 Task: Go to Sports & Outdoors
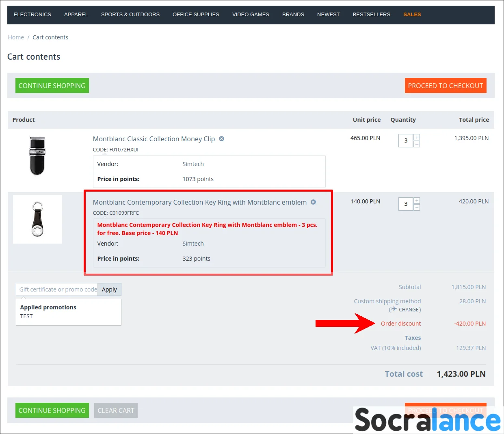[x=130, y=15]
